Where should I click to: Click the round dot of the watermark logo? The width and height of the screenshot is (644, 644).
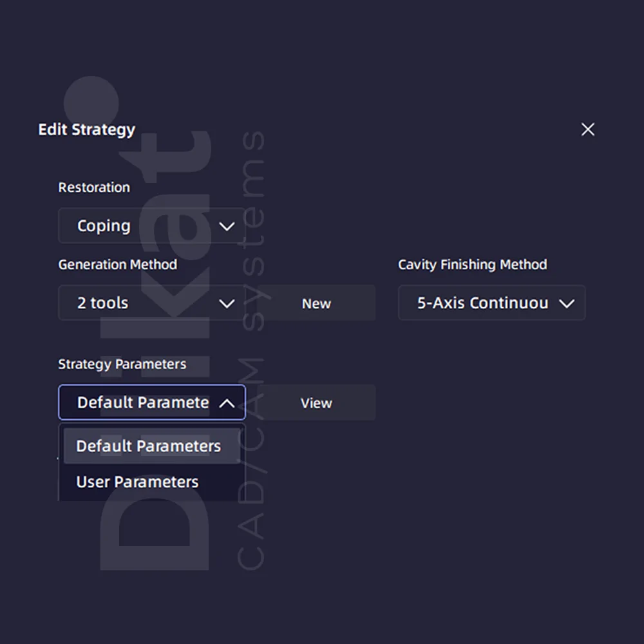[91, 103]
